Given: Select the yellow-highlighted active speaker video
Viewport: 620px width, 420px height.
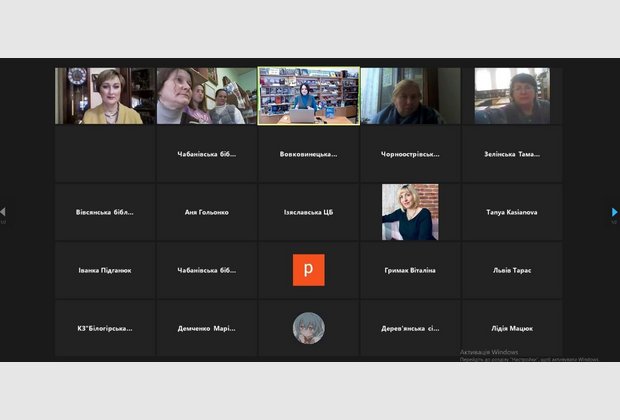Looking at the screenshot, I should pos(308,96).
